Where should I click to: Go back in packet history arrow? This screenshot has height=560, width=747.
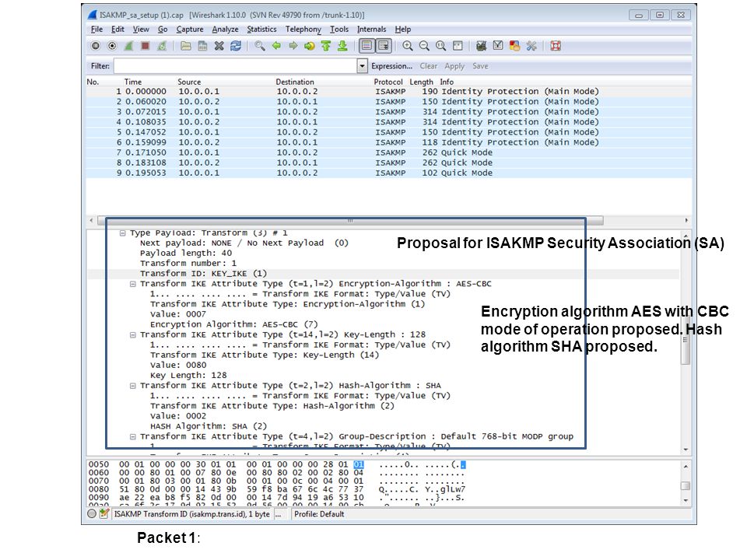(x=276, y=46)
